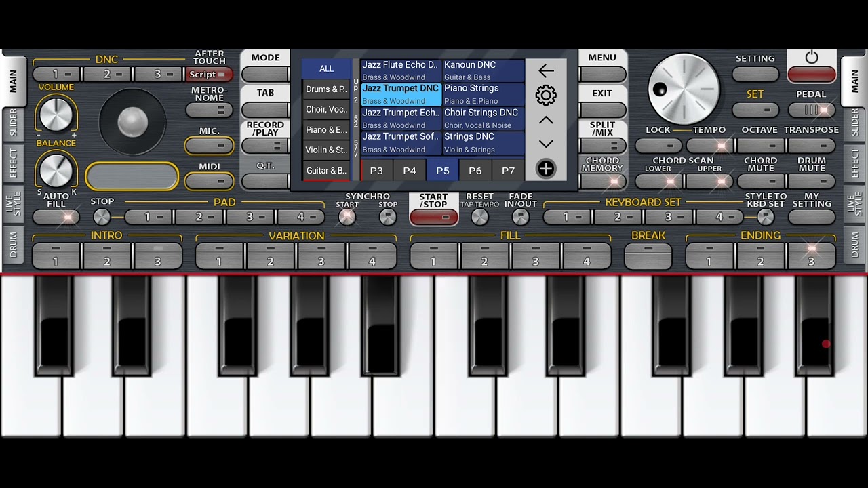Tap the Reset Tap Tempo knob
The image size is (868, 488).
pyautogui.click(x=479, y=217)
